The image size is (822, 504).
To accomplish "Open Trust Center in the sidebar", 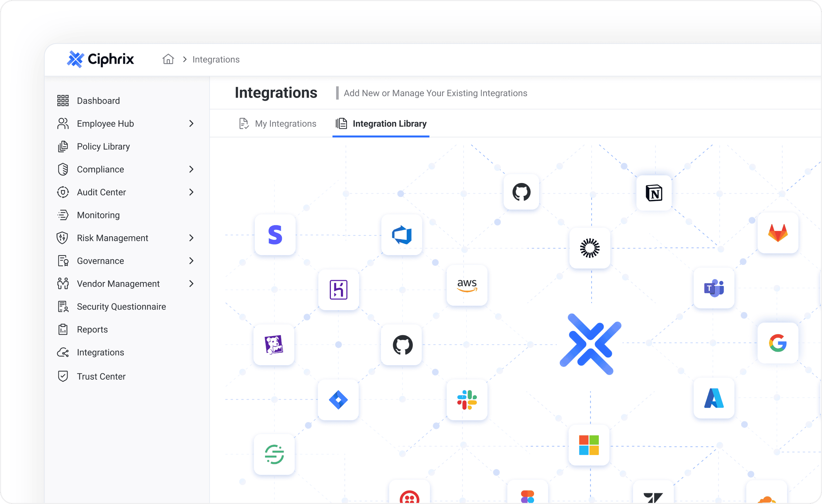I will [101, 376].
